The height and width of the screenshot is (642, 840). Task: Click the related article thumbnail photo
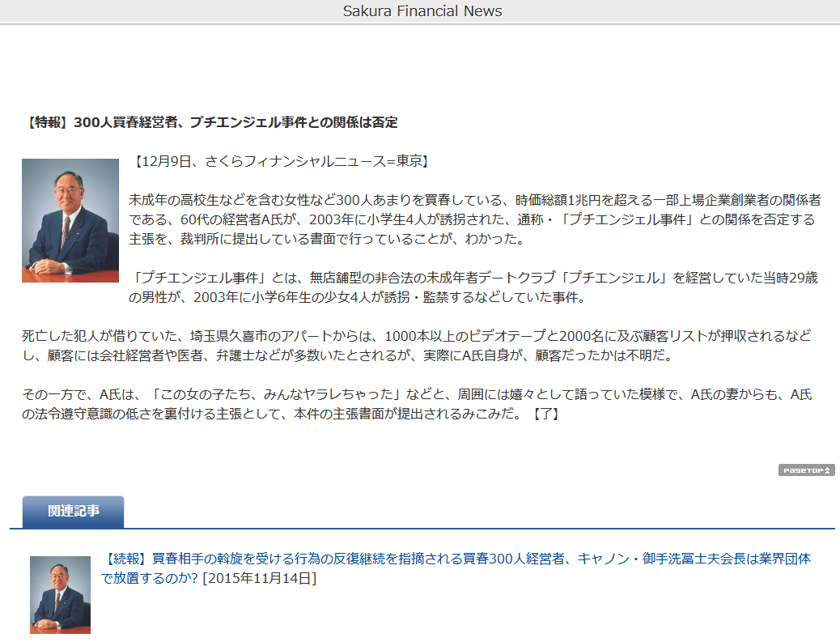click(x=60, y=594)
